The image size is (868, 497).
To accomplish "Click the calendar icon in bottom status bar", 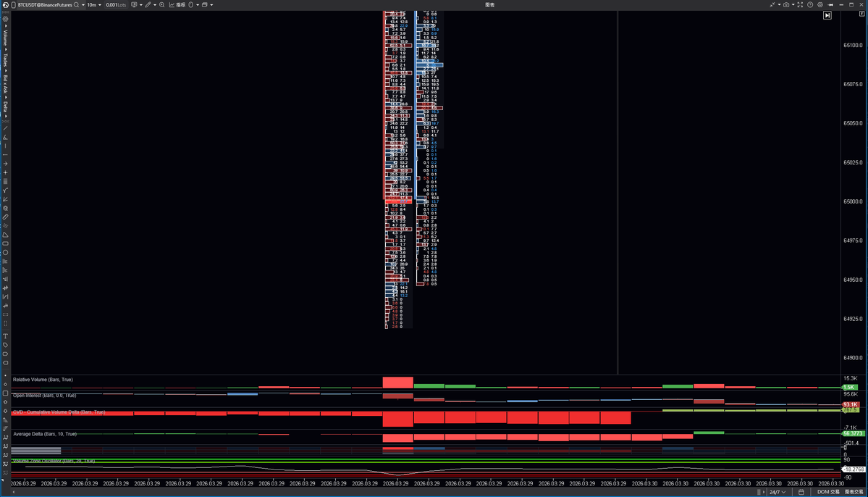I will tap(801, 492).
